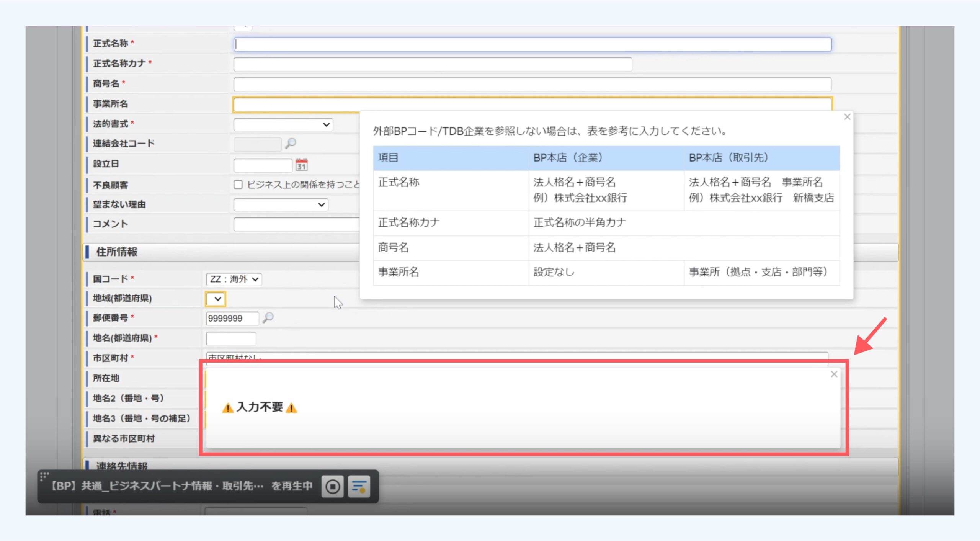Select the 商号名 input box

(532, 84)
